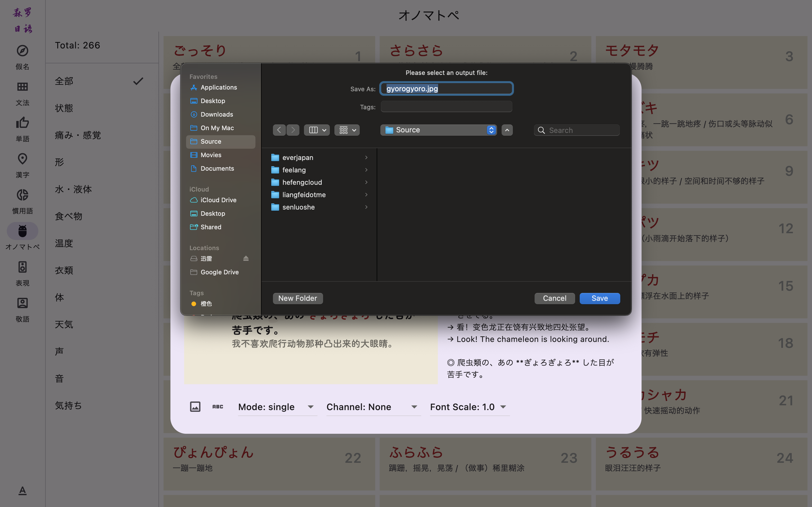Toggle text mode display icon
The image size is (812, 507).
(x=217, y=406)
